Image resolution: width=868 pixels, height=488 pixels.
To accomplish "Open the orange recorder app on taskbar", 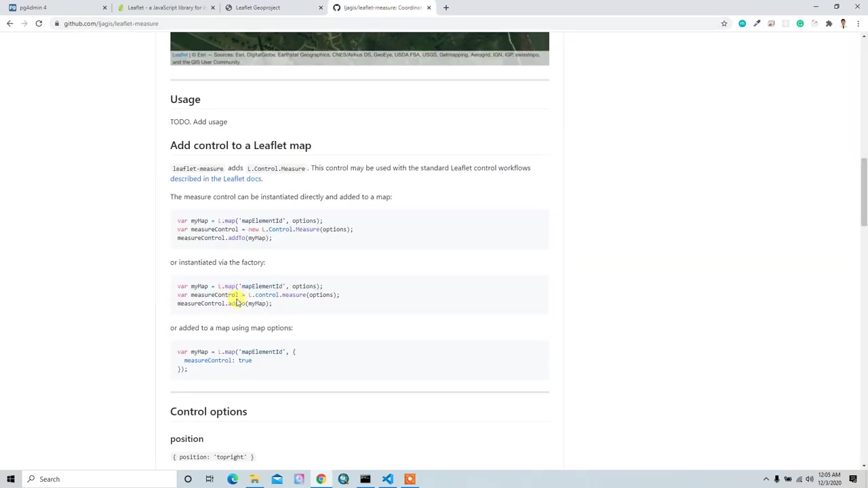I will [410, 479].
